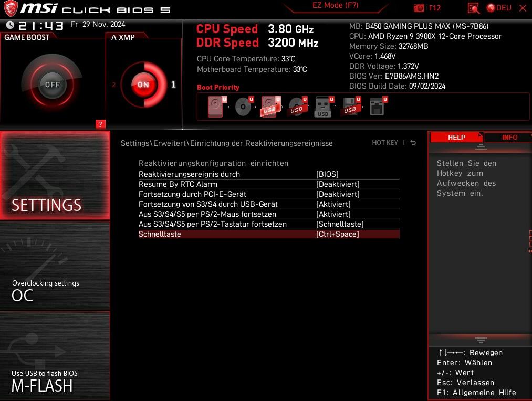532x401 pixels.
Task: Select Aus S3/S4/S5 per PS/2-Maus fortsetzen
Action: (207, 214)
